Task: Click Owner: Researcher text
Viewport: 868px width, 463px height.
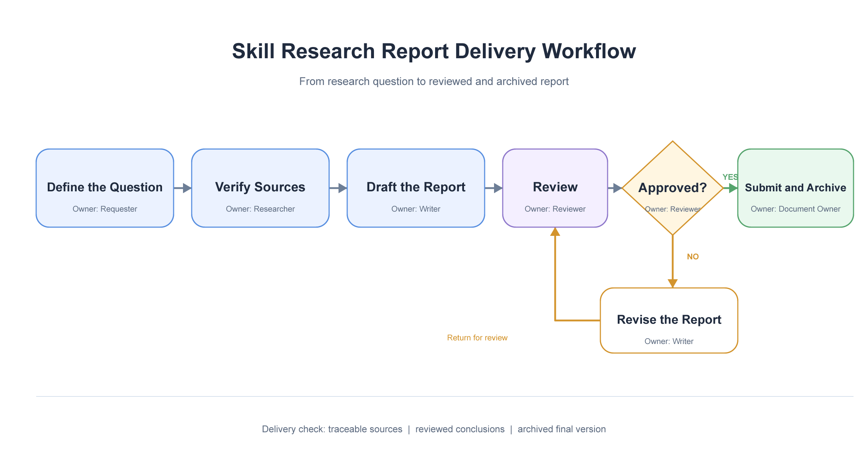Action: coord(260,209)
